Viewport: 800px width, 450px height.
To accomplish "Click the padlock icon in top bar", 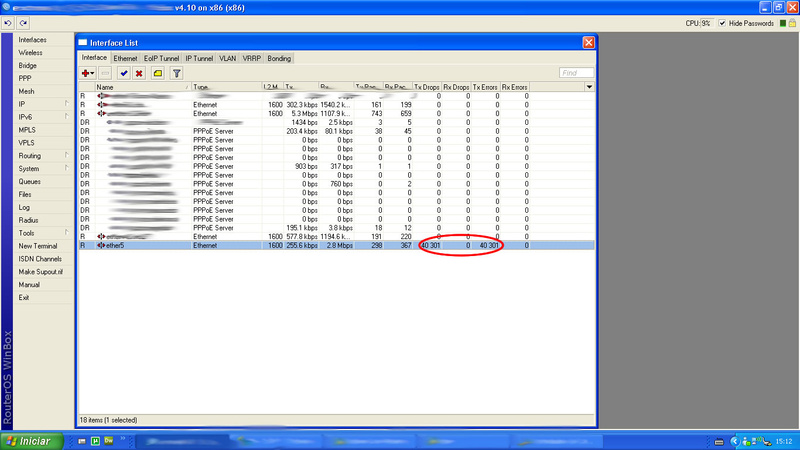I will [792, 23].
